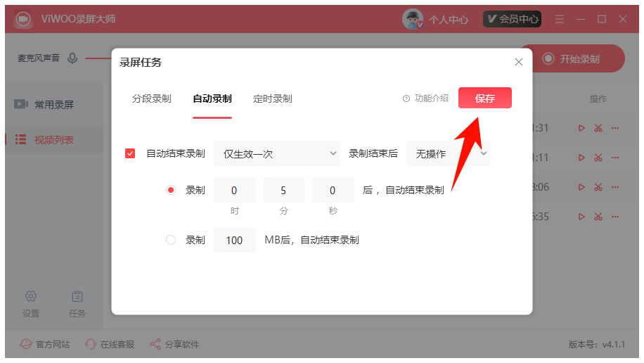Click the 100 MB size input field
The image size is (644, 363).
point(235,240)
